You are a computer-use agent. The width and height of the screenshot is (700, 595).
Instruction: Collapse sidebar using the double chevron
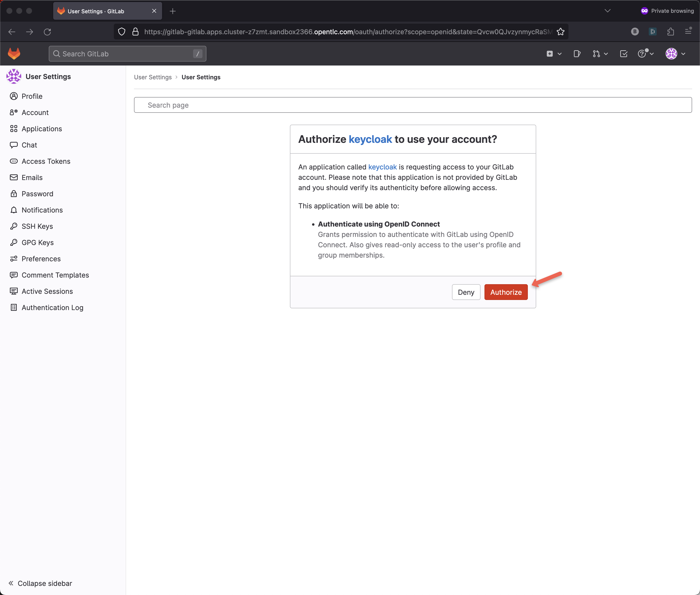pos(11,583)
